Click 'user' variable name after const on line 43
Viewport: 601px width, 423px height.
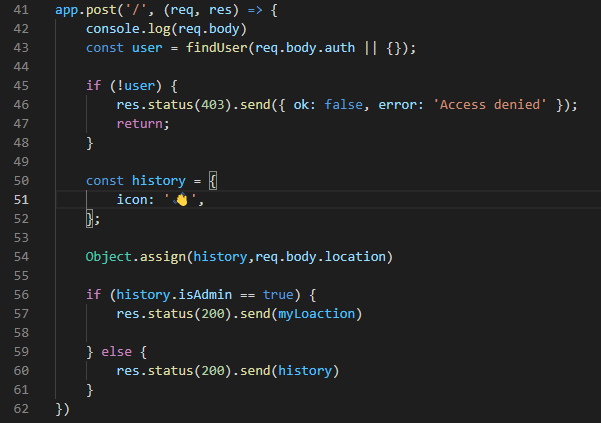[x=147, y=48]
